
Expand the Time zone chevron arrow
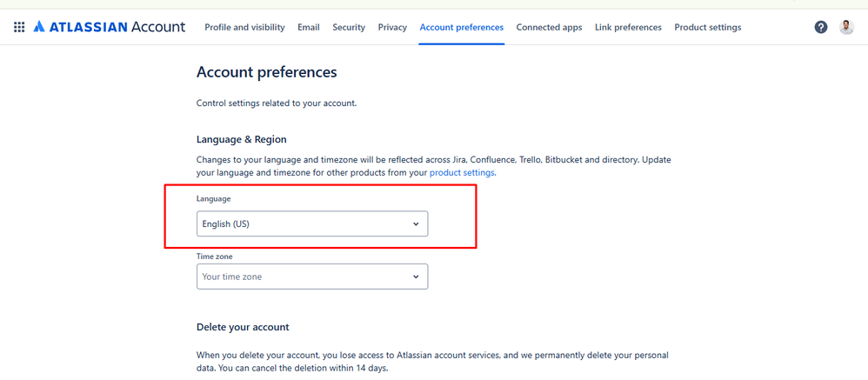coord(416,277)
